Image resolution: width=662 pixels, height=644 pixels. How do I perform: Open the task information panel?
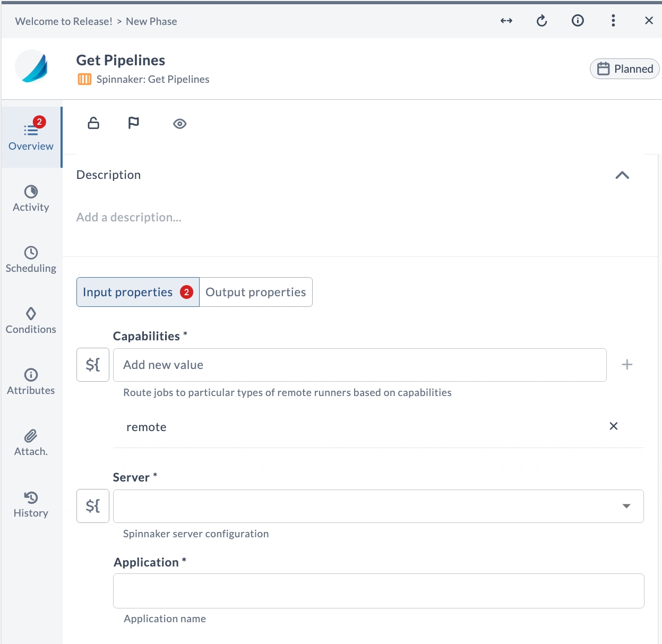pyautogui.click(x=578, y=21)
